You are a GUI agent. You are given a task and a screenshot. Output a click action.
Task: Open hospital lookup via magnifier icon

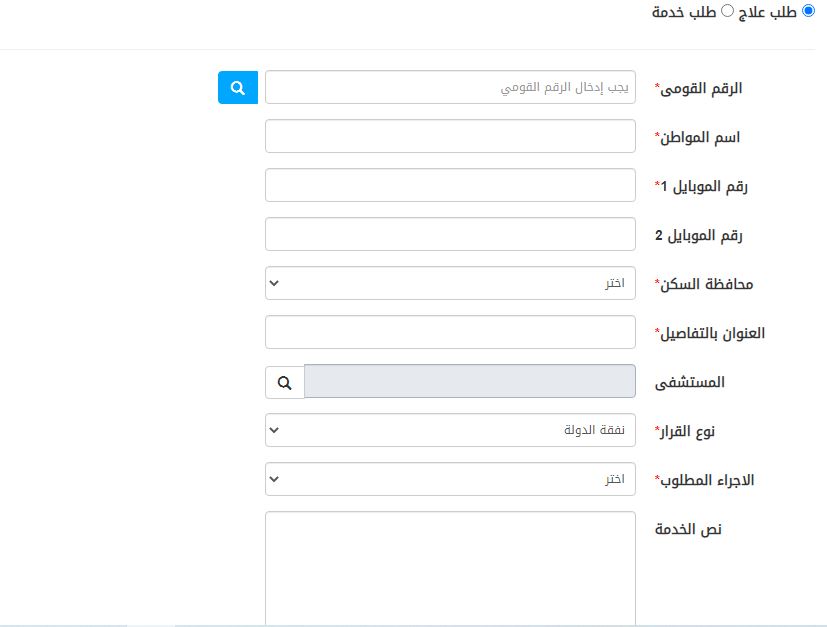(x=285, y=382)
